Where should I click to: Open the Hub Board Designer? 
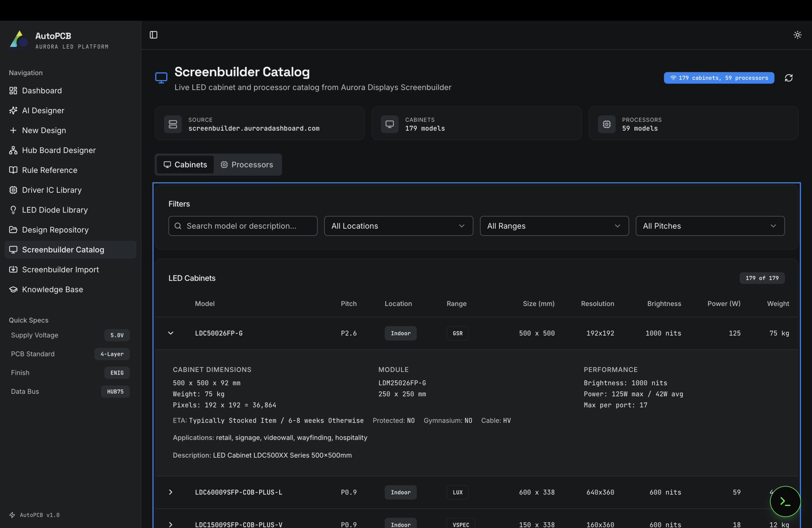(x=59, y=150)
